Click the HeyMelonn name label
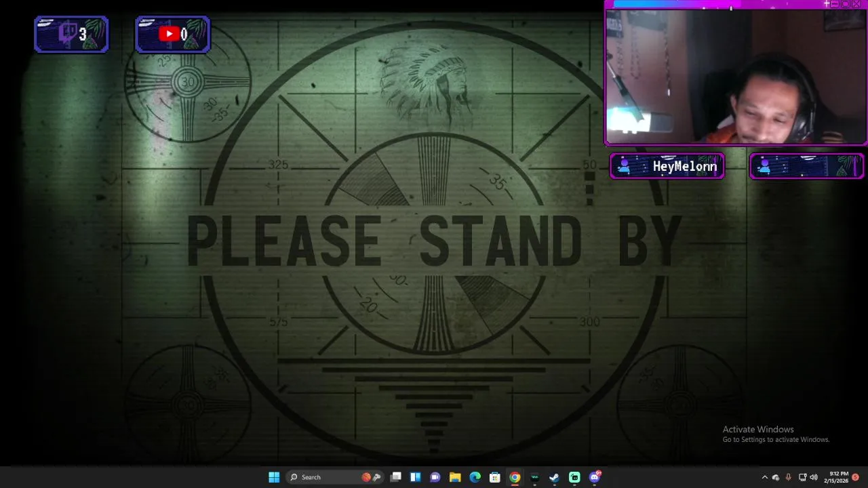The image size is (868, 488). (667, 166)
